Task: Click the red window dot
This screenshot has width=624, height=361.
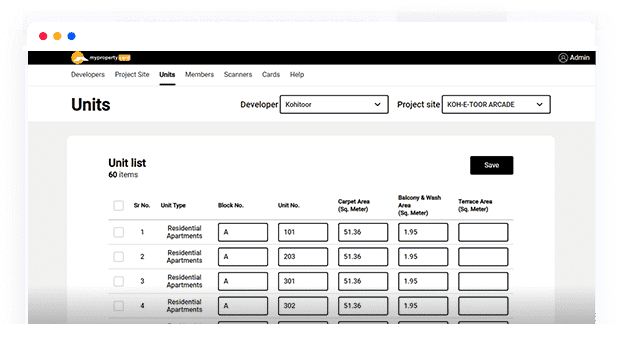Action: tap(43, 36)
